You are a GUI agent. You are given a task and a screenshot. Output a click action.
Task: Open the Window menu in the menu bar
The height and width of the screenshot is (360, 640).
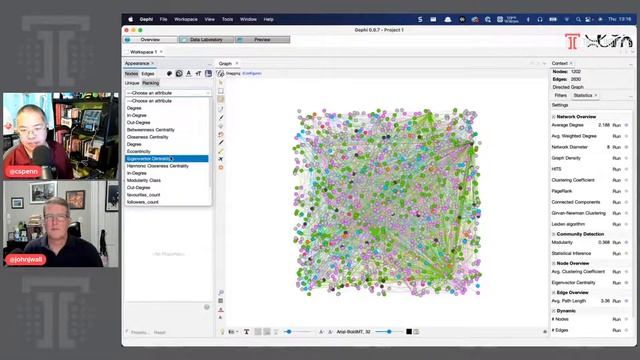(248, 19)
